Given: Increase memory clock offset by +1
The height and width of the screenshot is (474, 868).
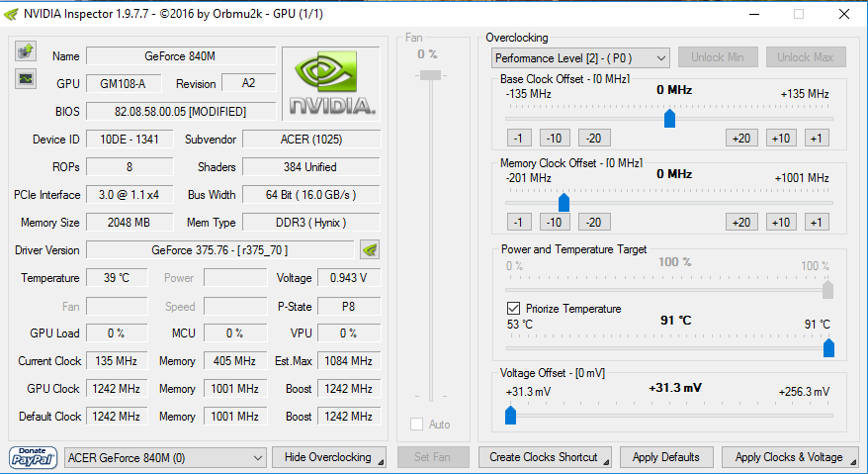Looking at the screenshot, I should tap(816, 222).
